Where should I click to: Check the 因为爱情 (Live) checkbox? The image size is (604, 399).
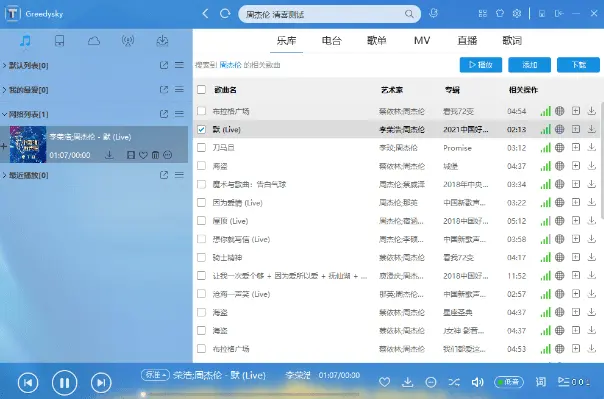click(x=201, y=202)
